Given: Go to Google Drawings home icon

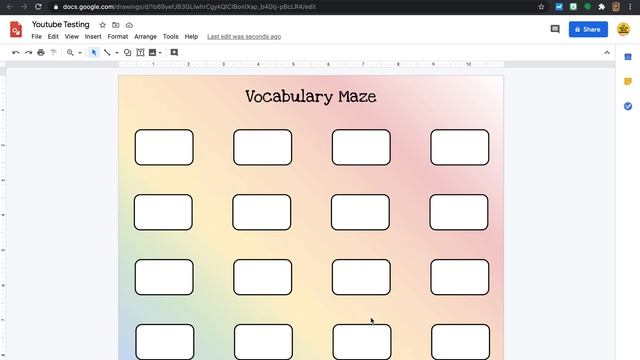Looking at the screenshot, I should 16,29.
